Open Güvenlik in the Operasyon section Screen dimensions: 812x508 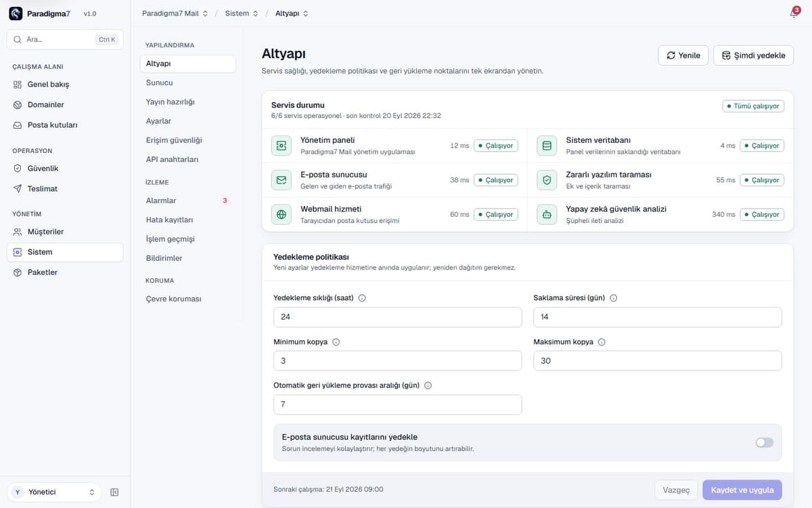tap(65, 169)
